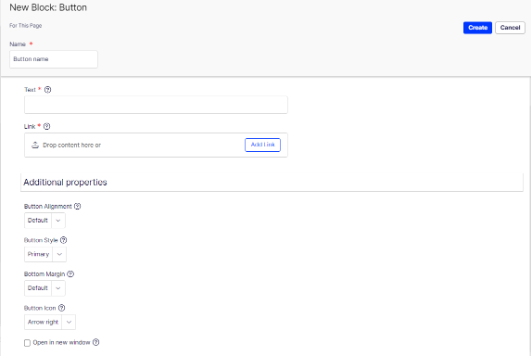
Task: Click the Cancel button
Action: (510, 28)
